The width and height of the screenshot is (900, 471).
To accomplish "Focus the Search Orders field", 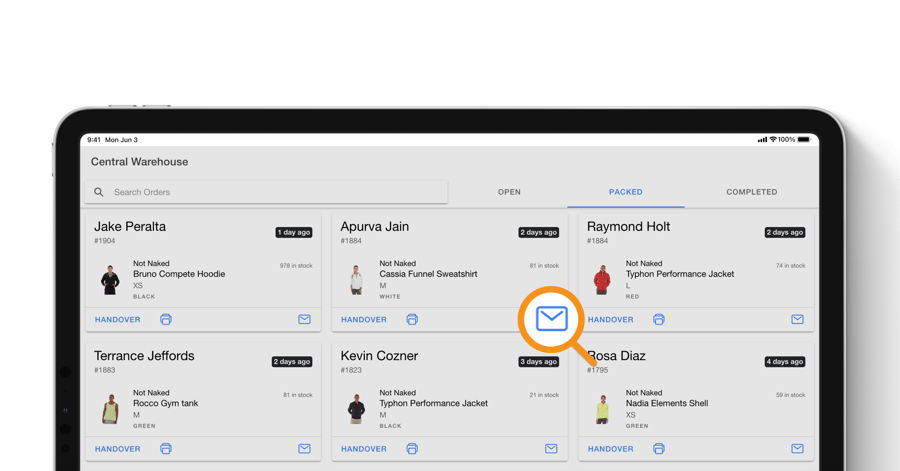I will click(270, 192).
